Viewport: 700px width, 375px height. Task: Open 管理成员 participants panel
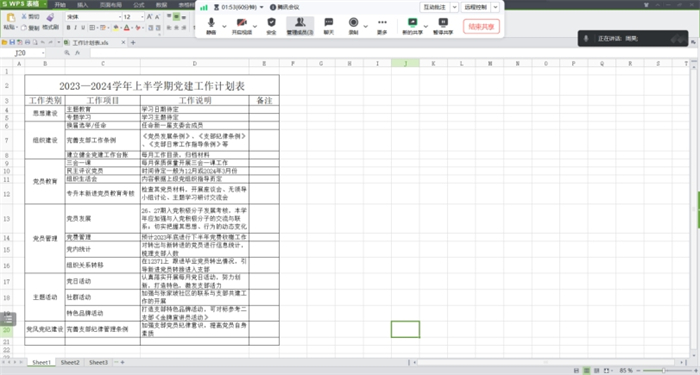(x=300, y=26)
